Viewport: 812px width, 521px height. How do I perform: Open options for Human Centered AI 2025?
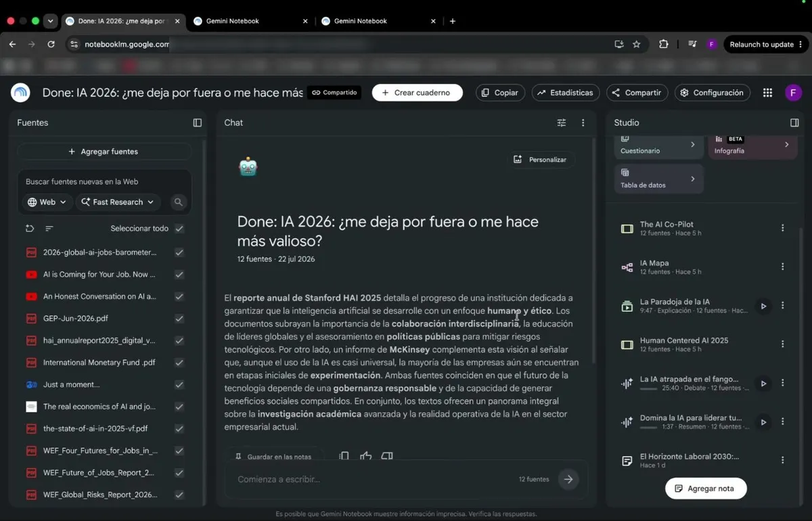783,344
